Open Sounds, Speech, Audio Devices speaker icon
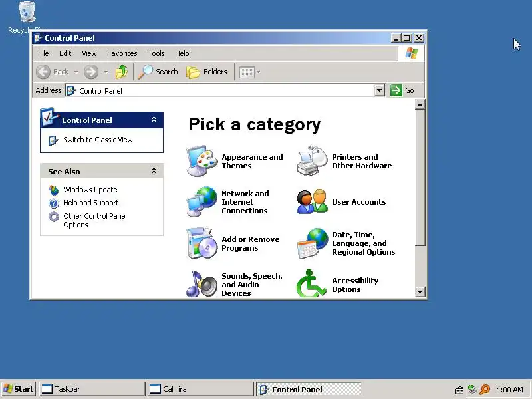The height and width of the screenshot is (399, 532). pyautogui.click(x=202, y=284)
